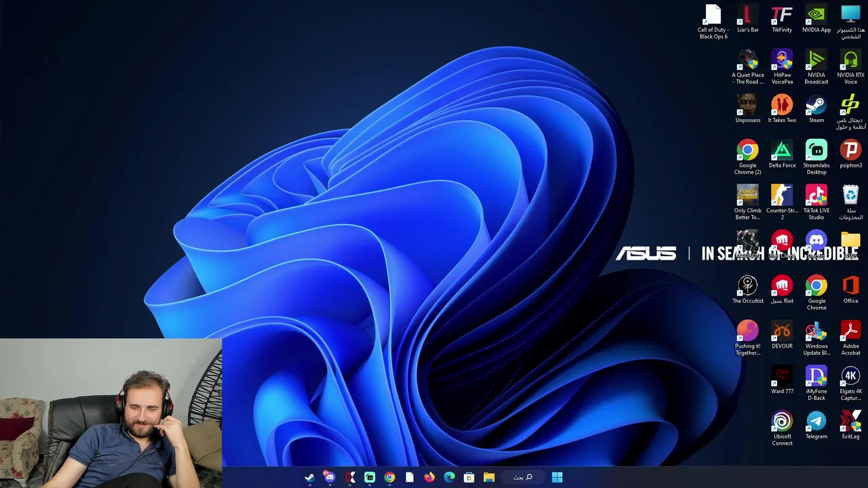
Task: Launch The Occultist from desktop
Action: click(747, 290)
